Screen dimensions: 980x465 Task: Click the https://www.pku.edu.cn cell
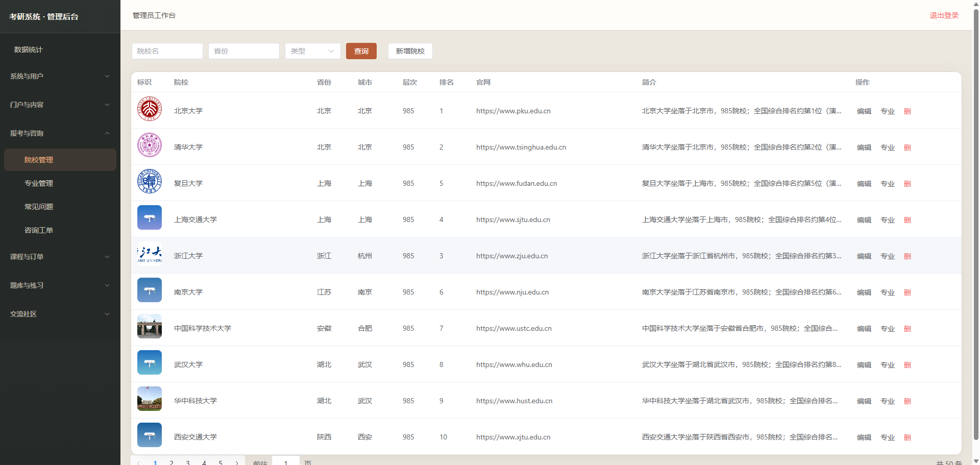coord(513,111)
